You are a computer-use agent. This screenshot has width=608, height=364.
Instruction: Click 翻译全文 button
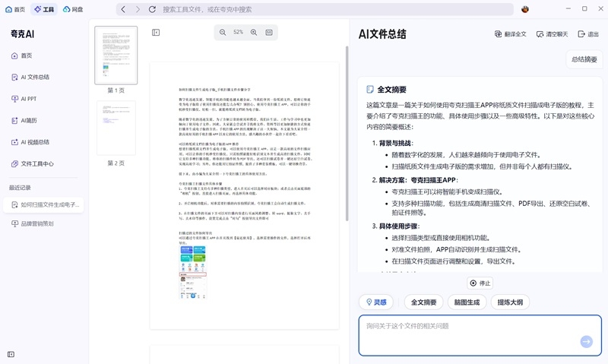511,34
